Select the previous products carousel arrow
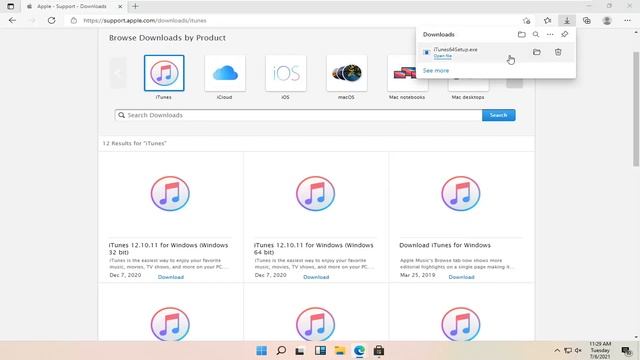Viewport: 640px width, 360px height. pos(118,73)
